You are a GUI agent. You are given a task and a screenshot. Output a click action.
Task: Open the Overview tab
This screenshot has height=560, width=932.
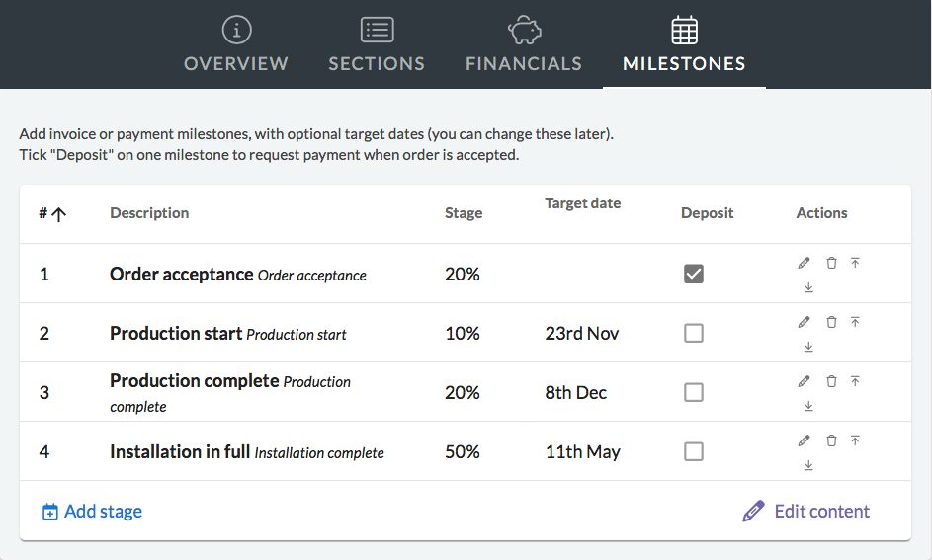tap(236, 44)
